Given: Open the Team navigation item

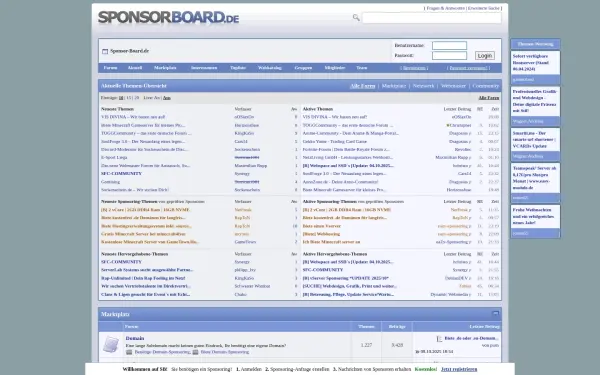Looking at the screenshot, I should click(x=362, y=68).
